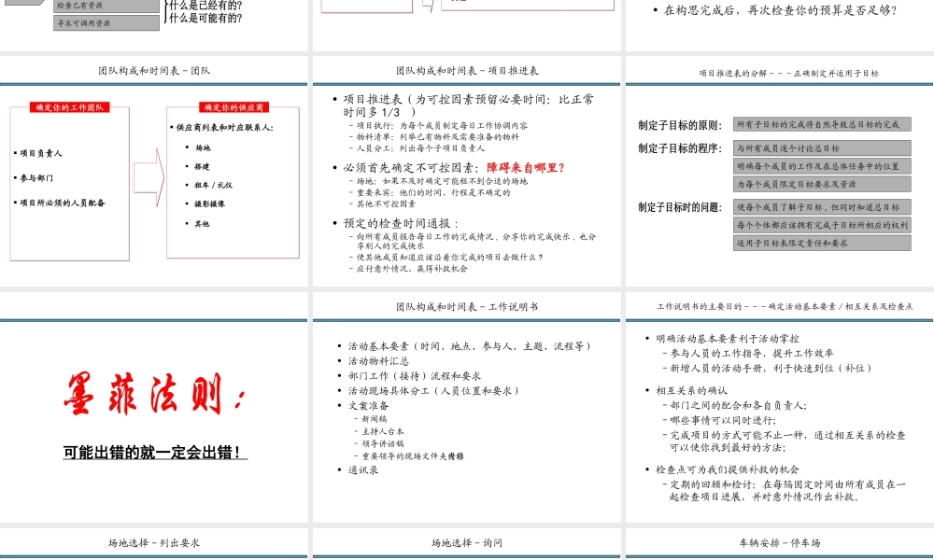Click the label 制定子目标的原则

(680, 125)
